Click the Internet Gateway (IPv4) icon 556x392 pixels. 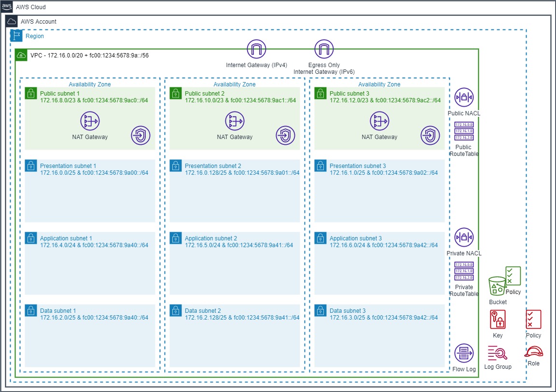(256, 49)
